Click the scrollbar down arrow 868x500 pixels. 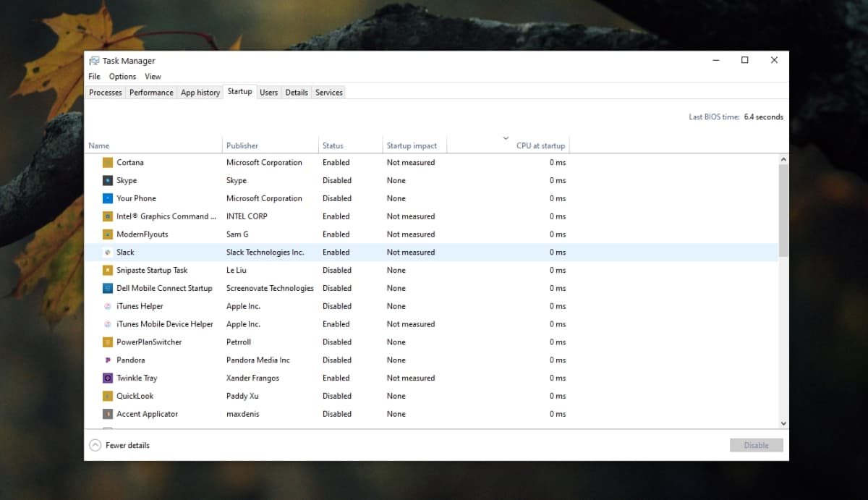(x=783, y=423)
